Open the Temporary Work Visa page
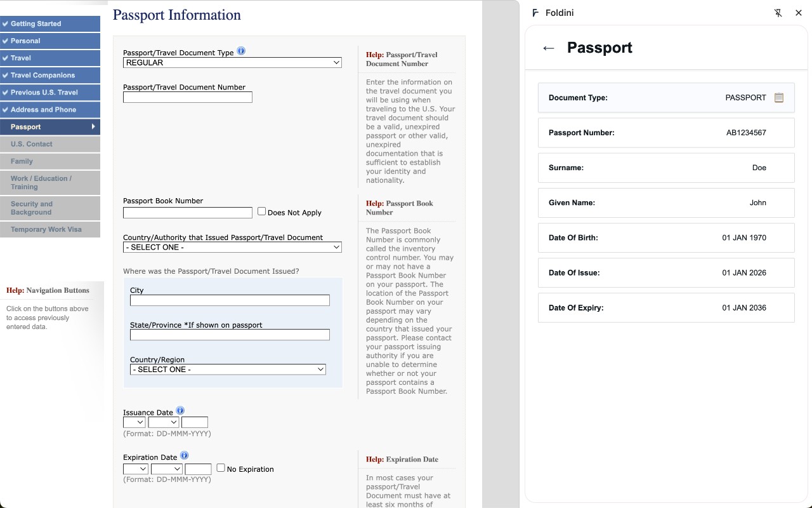The width and height of the screenshot is (812, 508). tap(50, 229)
